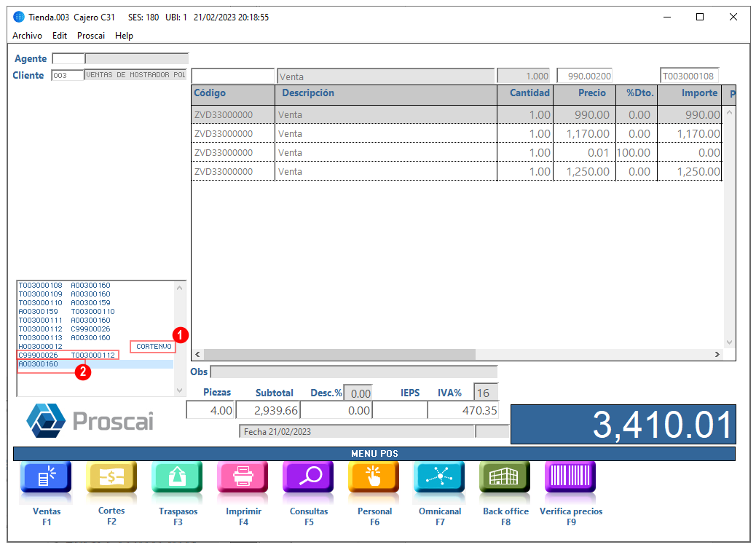756x550 pixels.
Task: Open the Traspasos F3 icon
Action: tap(178, 476)
